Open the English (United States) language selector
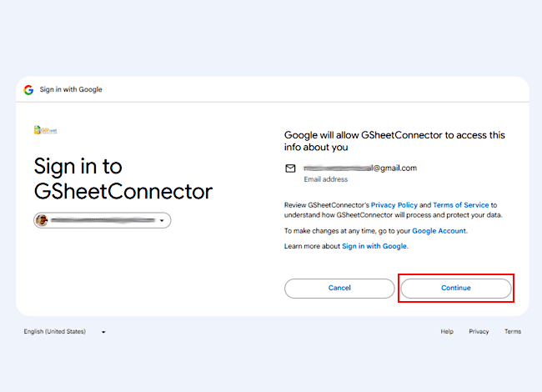The height and width of the screenshot is (392, 542). [x=55, y=331]
